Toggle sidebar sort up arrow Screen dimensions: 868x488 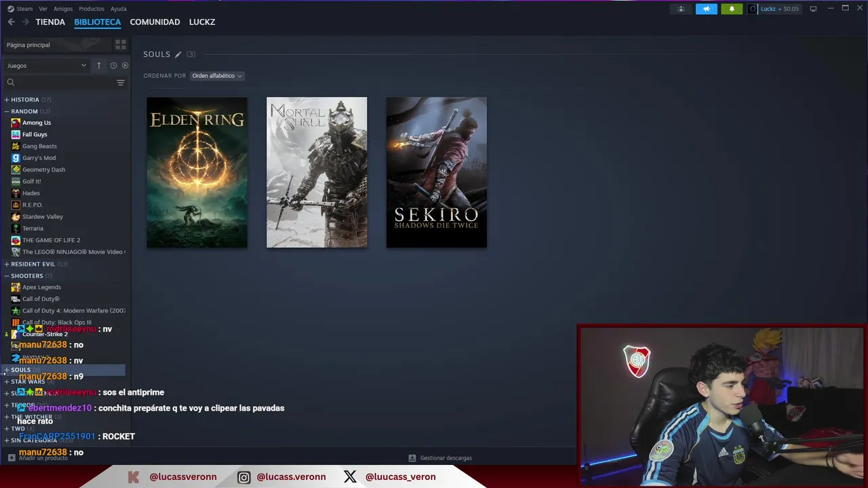click(98, 66)
